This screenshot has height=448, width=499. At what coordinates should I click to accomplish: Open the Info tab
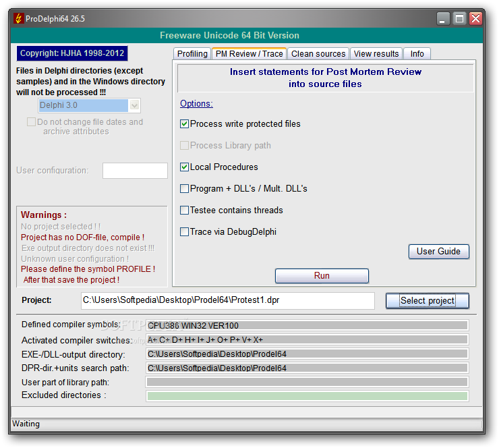(417, 54)
